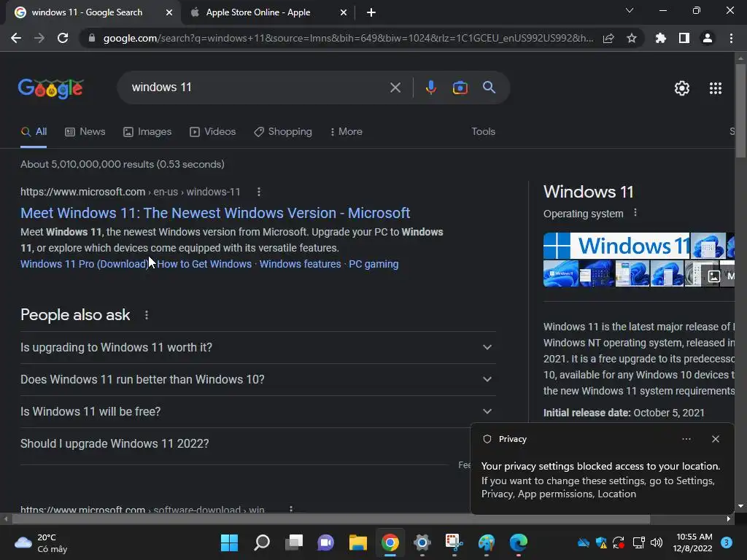Toggle the Chrome side panel icon
The image size is (747, 560).
tap(684, 38)
